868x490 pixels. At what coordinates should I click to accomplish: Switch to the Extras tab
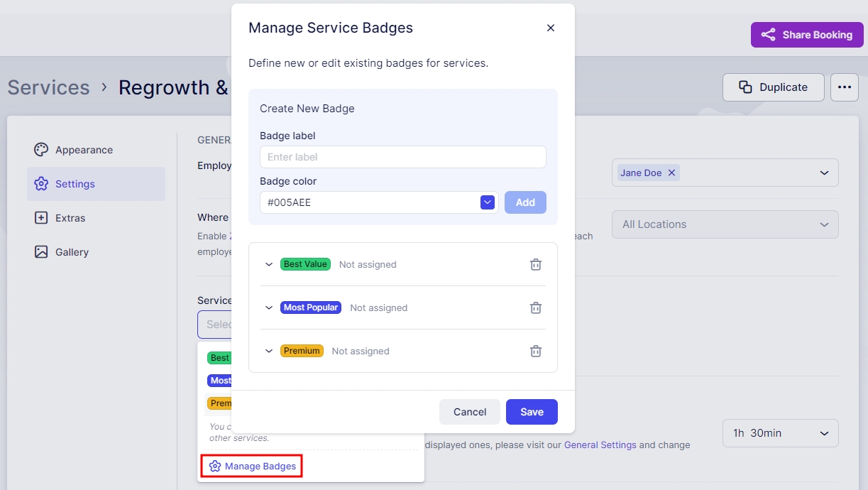(x=70, y=218)
